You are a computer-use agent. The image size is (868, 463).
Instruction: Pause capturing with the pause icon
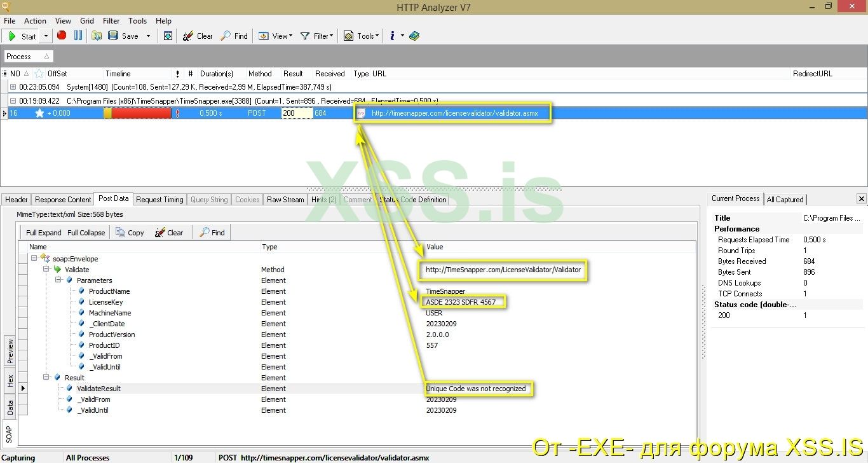(x=78, y=36)
